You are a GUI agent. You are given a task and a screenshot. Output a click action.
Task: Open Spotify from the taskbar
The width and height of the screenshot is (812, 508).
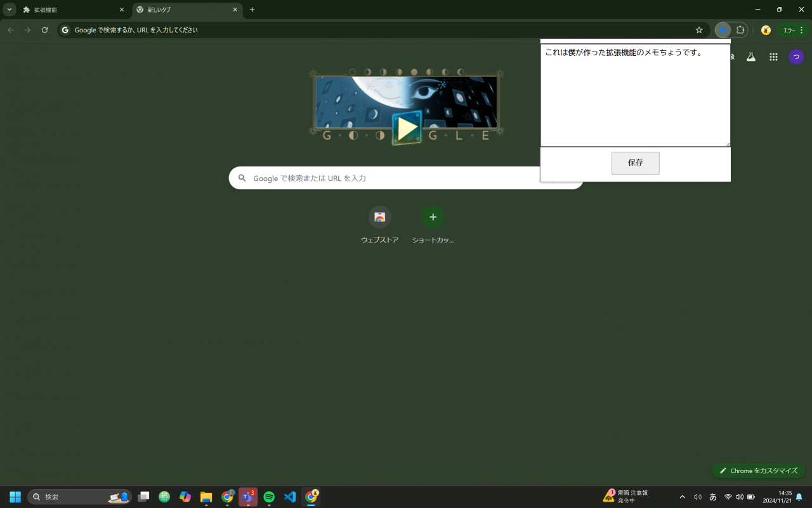[269, 497]
